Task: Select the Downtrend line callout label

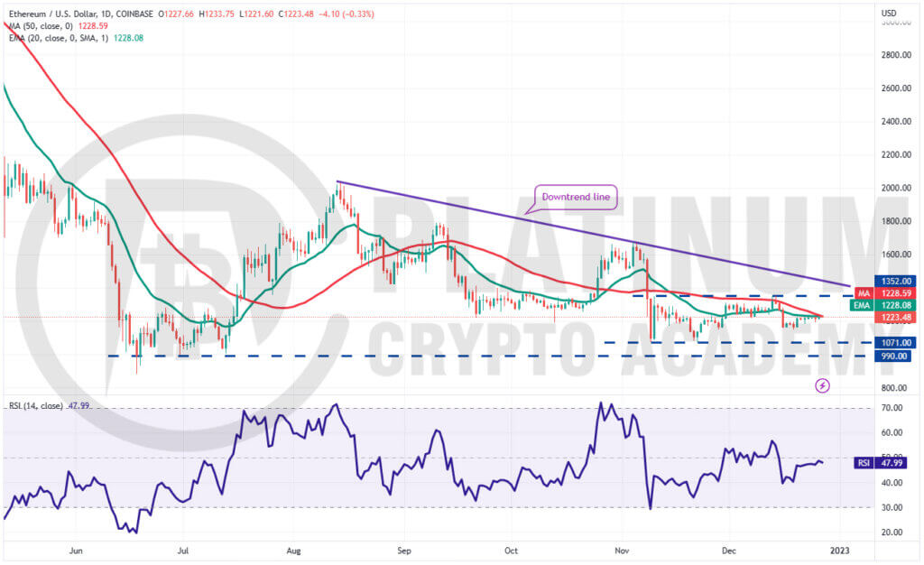Action: [576, 197]
